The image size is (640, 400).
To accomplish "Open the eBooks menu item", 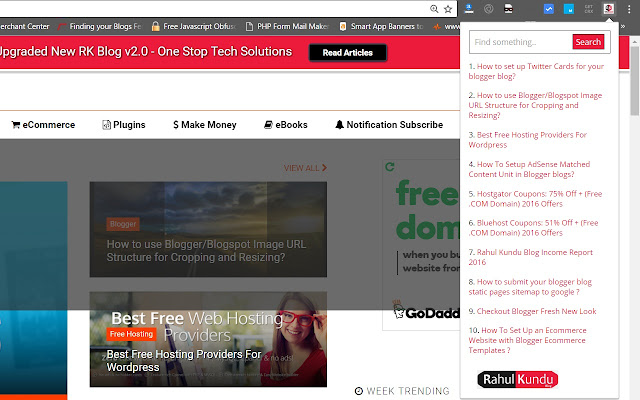I will [286, 125].
